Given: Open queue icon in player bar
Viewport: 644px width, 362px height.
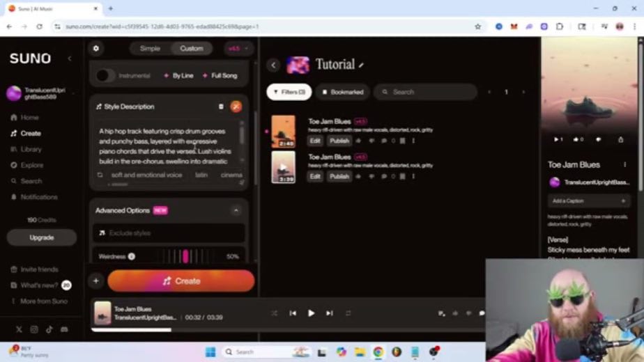Looking at the screenshot, I should pos(441,313).
